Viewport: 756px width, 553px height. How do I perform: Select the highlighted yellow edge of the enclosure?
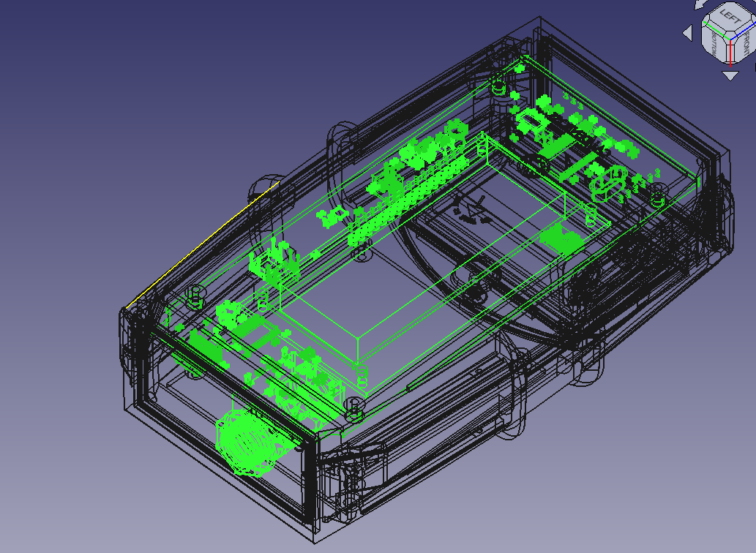click(x=203, y=245)
